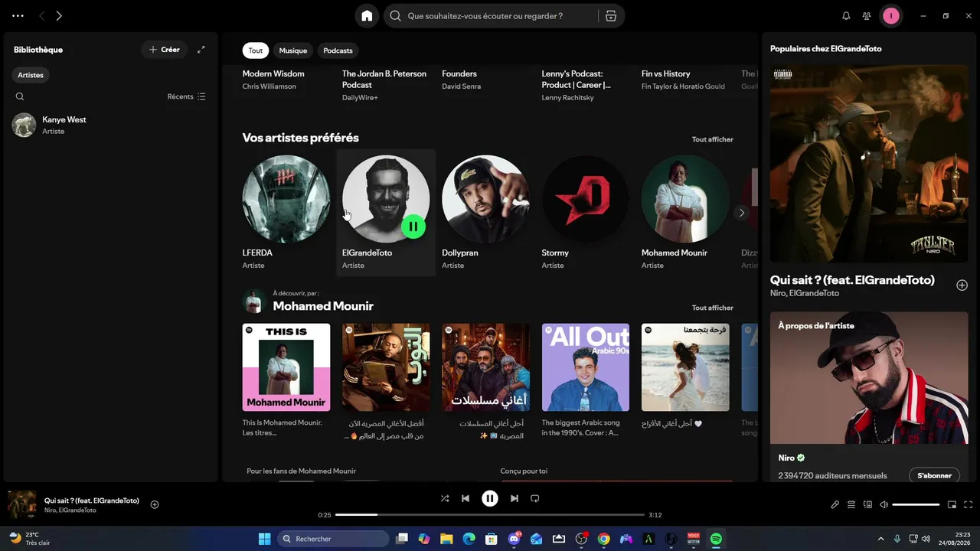Skip to previous track

pyautogui.click(x=465, y=498)
